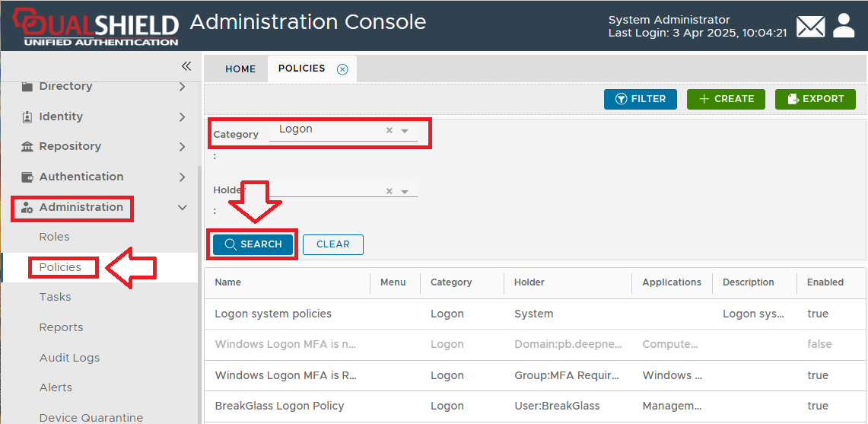The image size is (868, 424).
Task: Collapse the sidebar with double-chevron icon
Action: point(186,66)
